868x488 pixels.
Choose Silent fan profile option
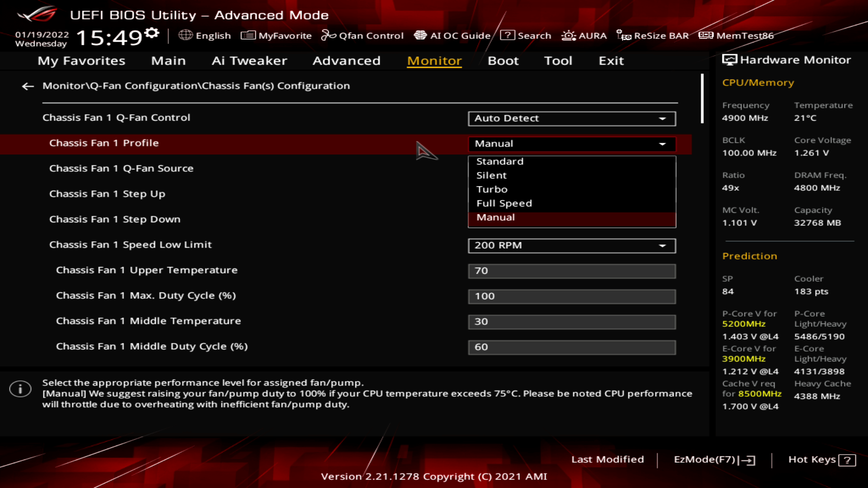click(572, 175)
